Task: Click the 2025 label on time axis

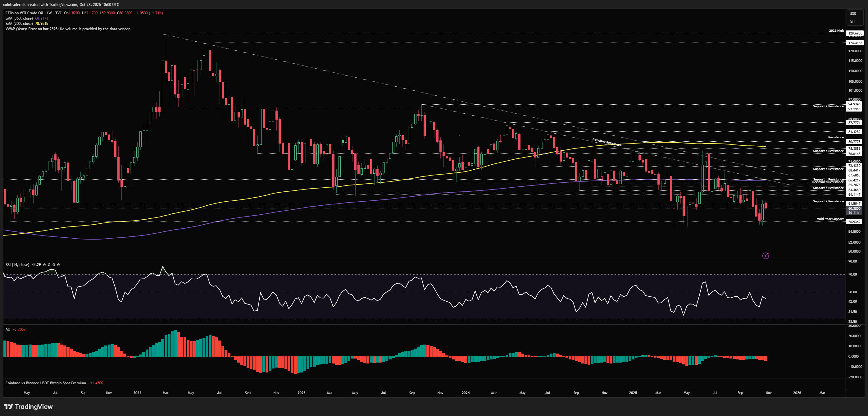Action: click(633, 393)
